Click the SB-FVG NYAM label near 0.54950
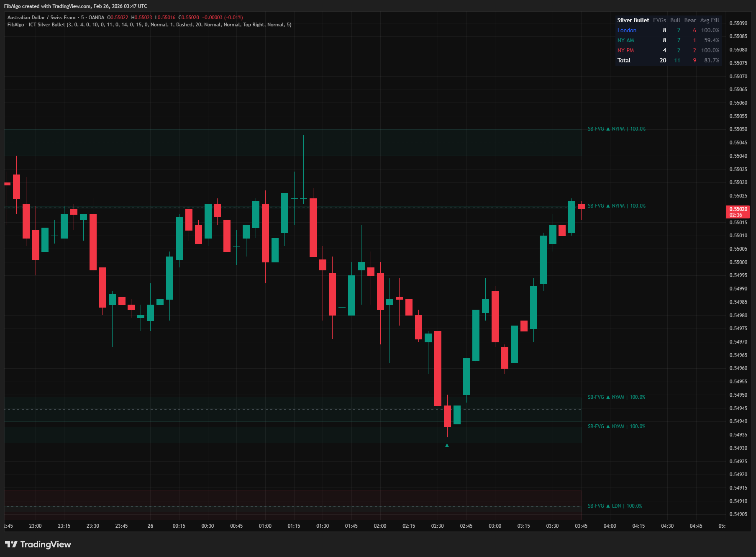The height and width of the screenshot is (557, 756). [616, 397]
